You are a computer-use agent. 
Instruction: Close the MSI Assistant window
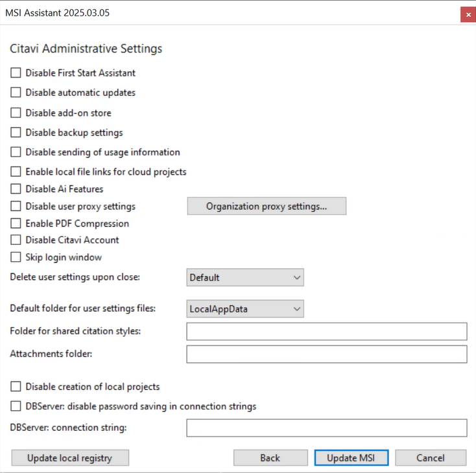coord(468,14)
